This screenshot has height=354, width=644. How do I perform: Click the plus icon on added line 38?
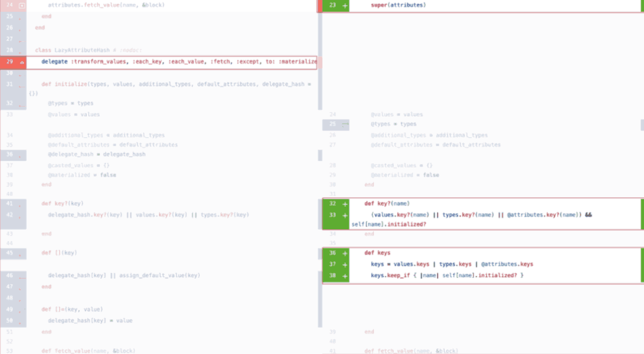pos(345,275)
